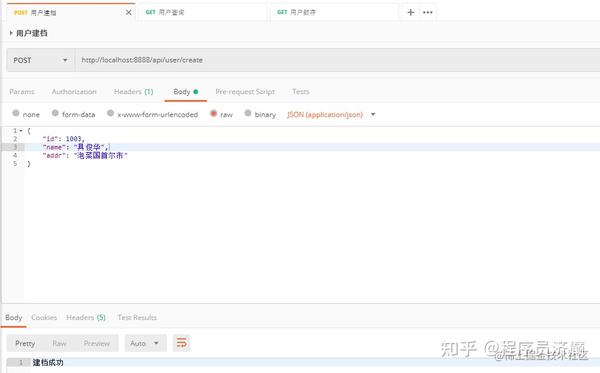Image resolution: width=600 pixels, height=373 pixels.
Task: Click the Preview response button
Action: click(x=97, y=344)
